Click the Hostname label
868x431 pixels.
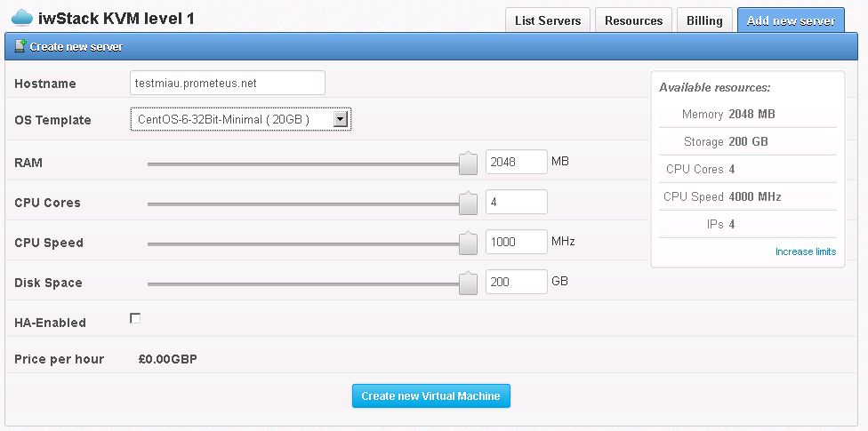point(45,84)
